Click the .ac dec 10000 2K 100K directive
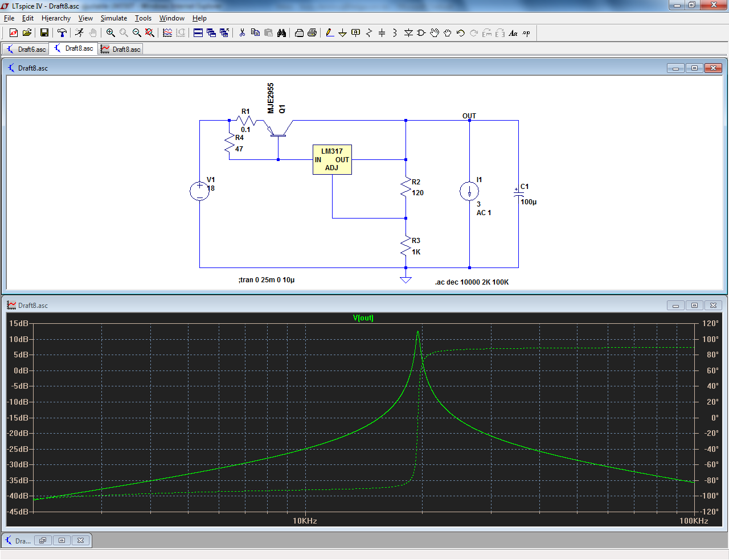Viewport: 729px width, 560px height. click(x=472, y=282)
